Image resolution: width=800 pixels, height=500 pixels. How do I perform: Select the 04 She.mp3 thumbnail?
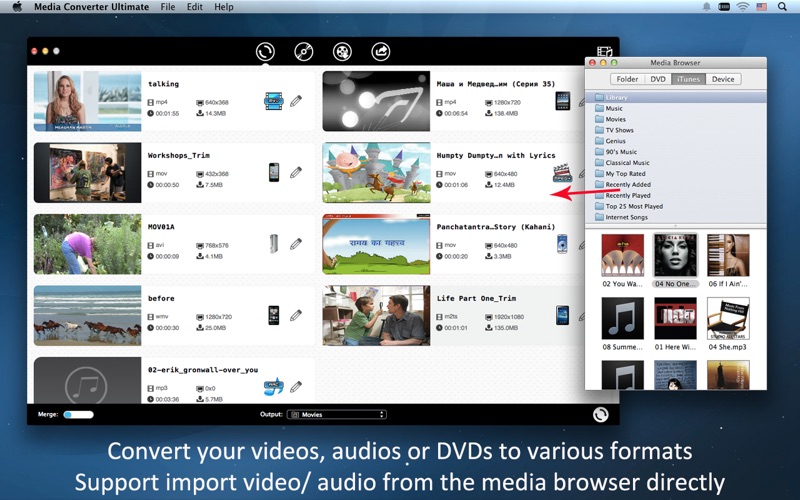pyautogui.click(x=728, y=318)
